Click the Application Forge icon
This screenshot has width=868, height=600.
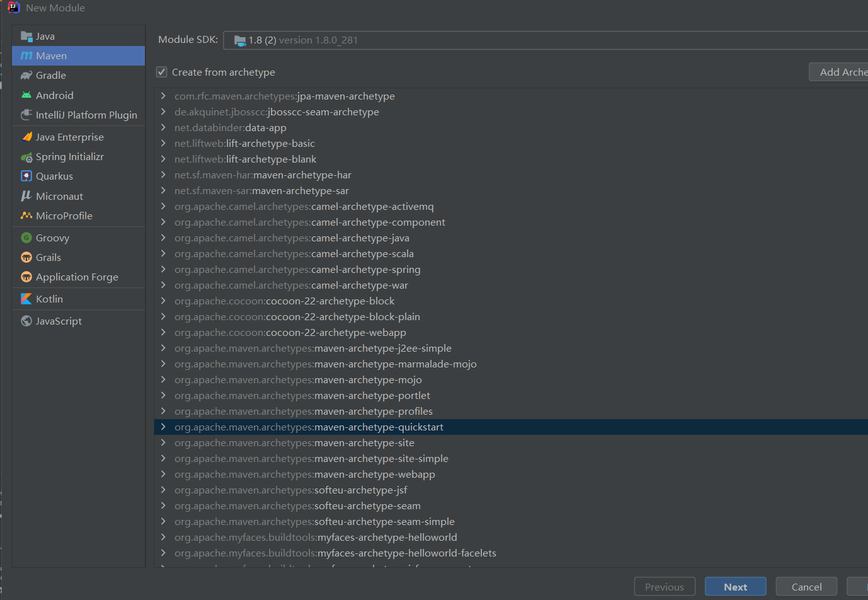pyautogui.click(x=26, y=277)
